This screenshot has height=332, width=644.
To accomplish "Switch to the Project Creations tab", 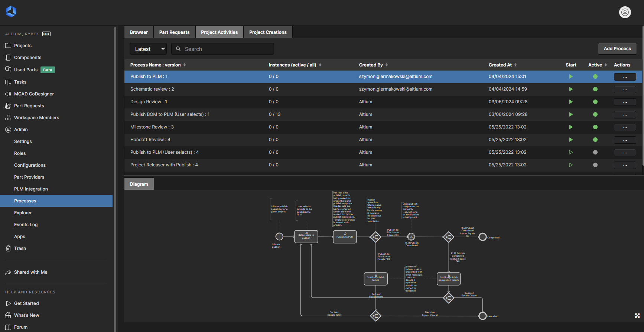I will 268,32.
